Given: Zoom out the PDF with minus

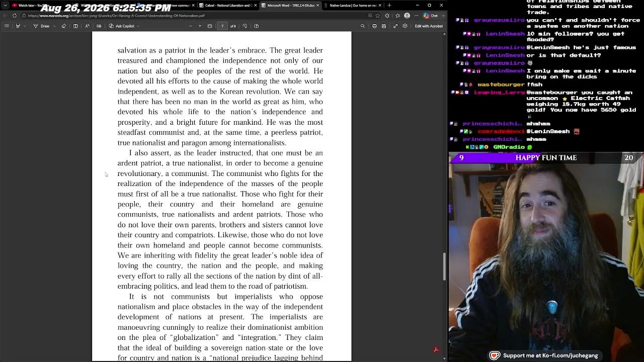Looking at the screenshot, I should [191, 26].
